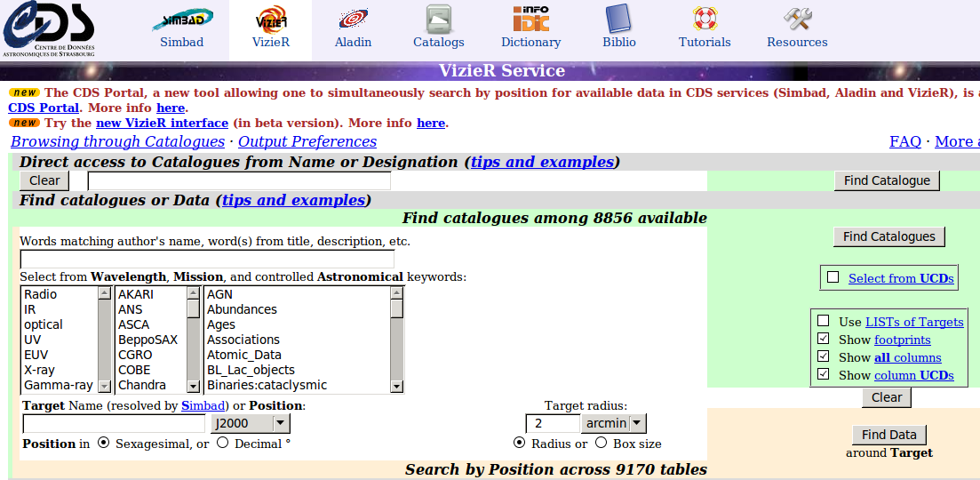Open the Biblio book icon
Image resolution: width=980 pixels, height=480 pixels.
[x=618, y=19]
